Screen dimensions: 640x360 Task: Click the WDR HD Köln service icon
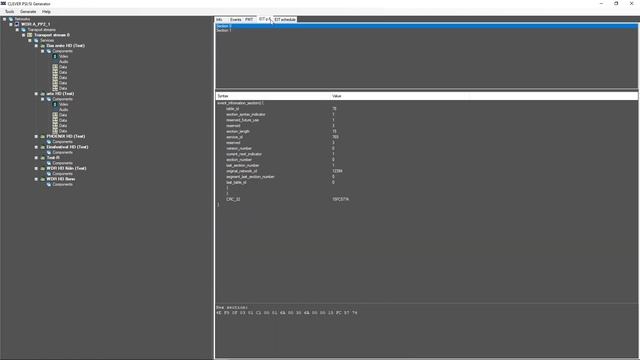[42, 168]
